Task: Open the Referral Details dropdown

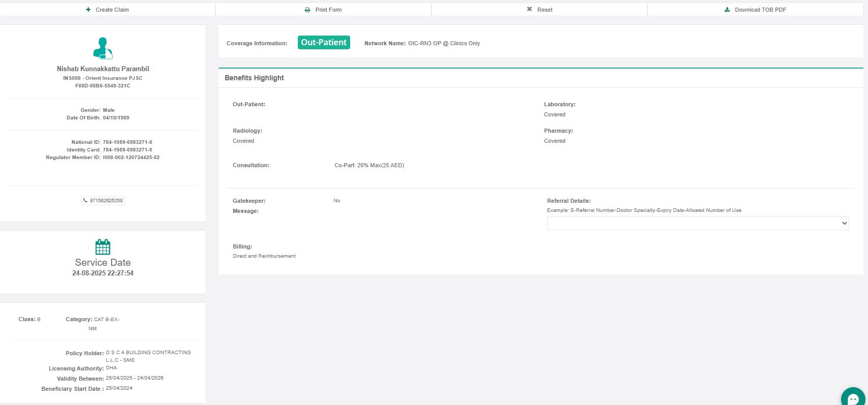Action: click(697, 223)
